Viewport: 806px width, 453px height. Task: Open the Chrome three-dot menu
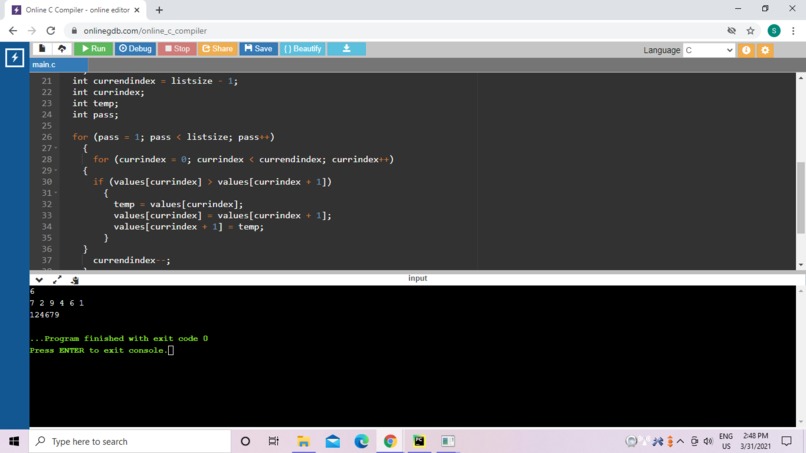[793, 31]
